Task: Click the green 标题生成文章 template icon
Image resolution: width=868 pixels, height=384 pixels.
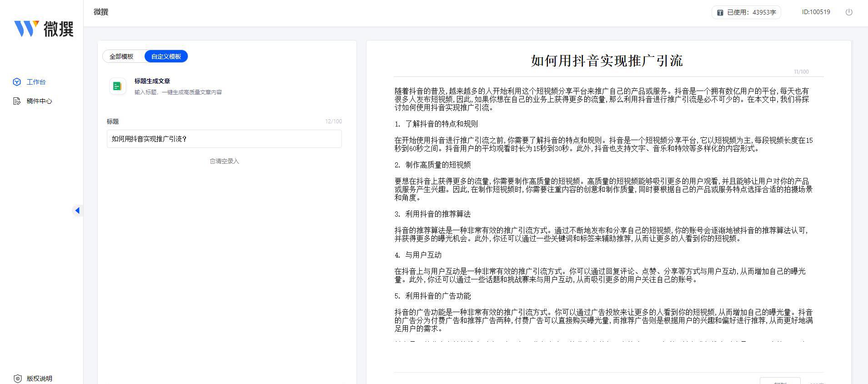Action: [x=117, y=86]
